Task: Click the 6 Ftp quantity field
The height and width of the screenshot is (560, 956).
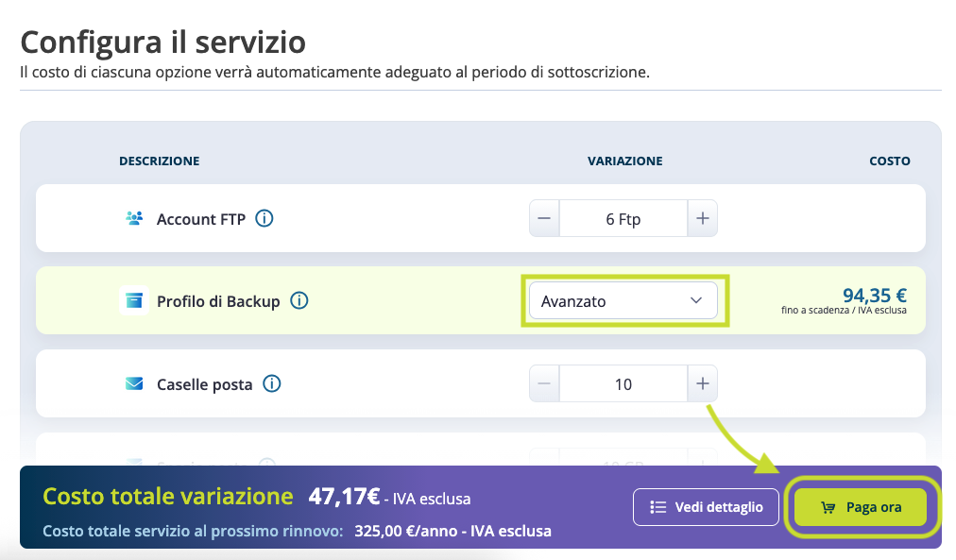Action: (623, 219)
